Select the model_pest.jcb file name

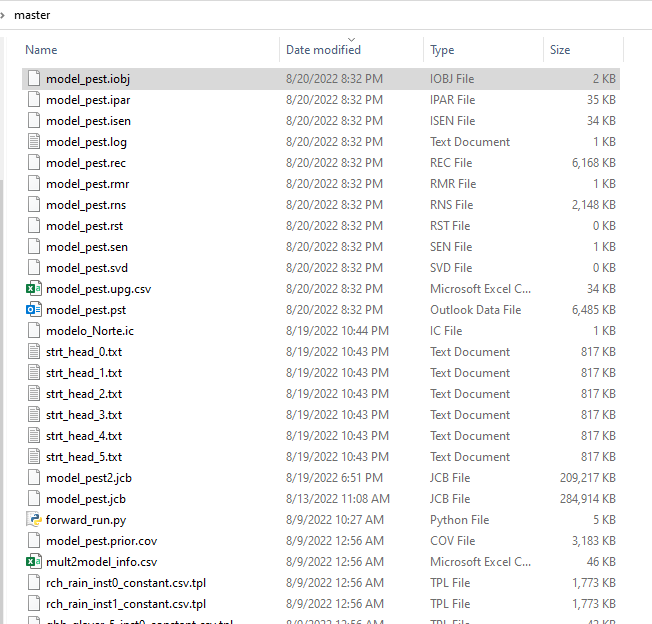pos(86,498)
